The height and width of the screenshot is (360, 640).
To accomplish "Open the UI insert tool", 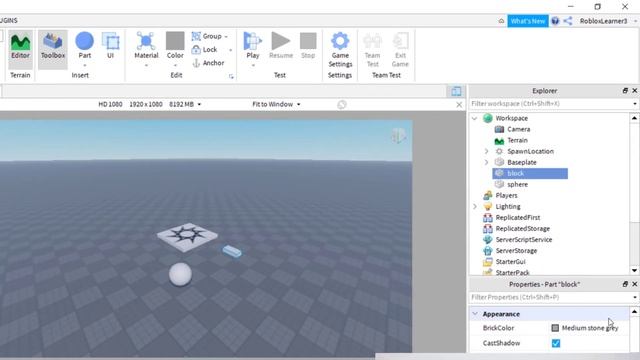I will click(110, 45).
